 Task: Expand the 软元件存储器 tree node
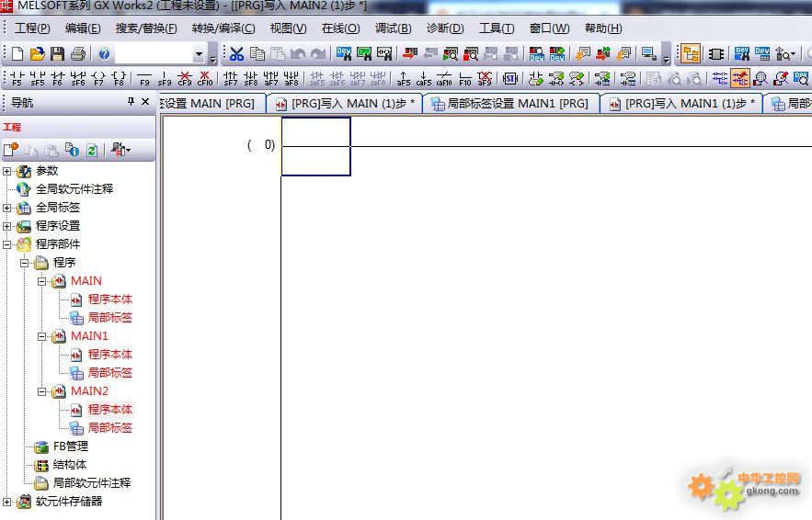pyautogui.click(x=6, y=502)
